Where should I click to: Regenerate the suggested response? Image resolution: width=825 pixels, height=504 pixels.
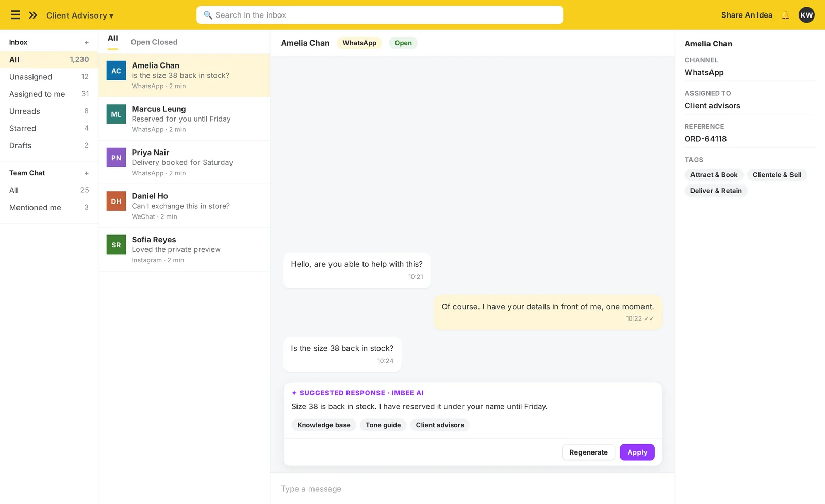[588, 452]
